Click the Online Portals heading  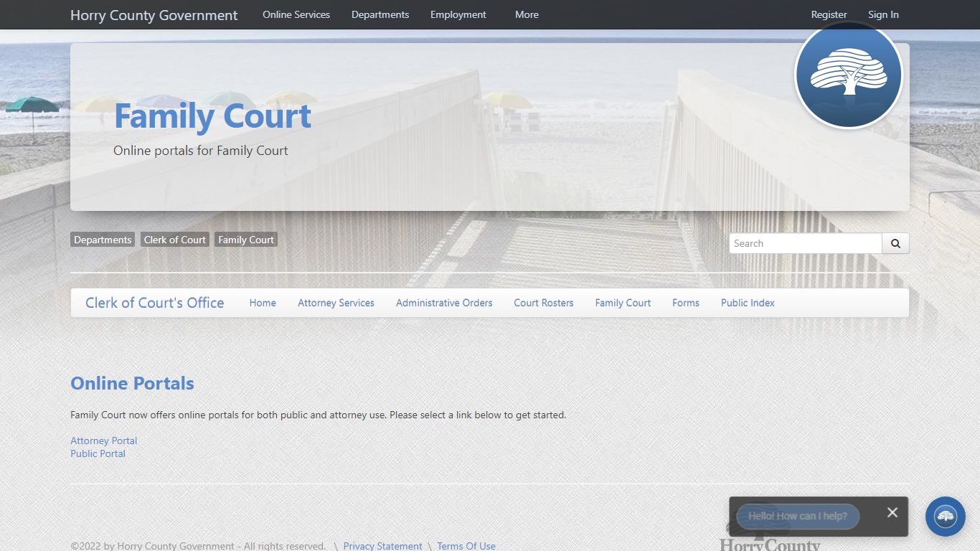[132, 383]
